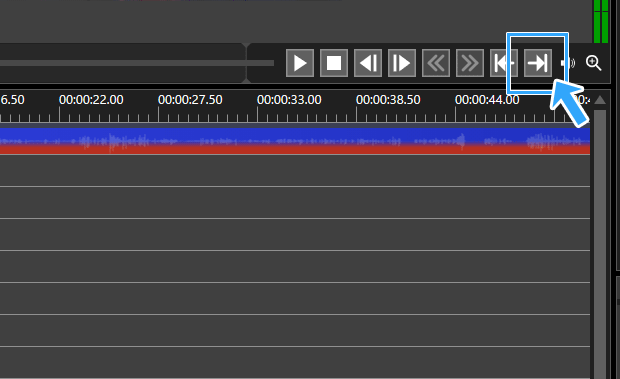Click the 00:00:22.00 mark on the ruler
The width and height of the screenshot is (620, 379).
(x=91, y=100)
